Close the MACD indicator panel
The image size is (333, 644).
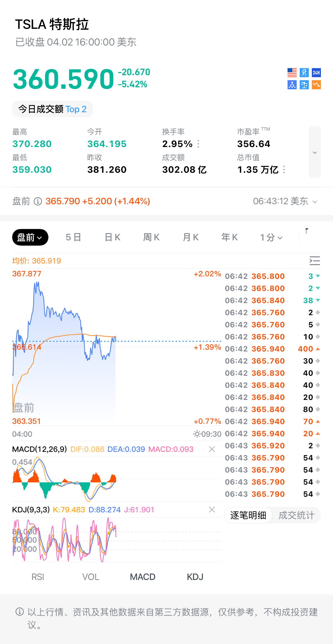click(x=212, y=449)
